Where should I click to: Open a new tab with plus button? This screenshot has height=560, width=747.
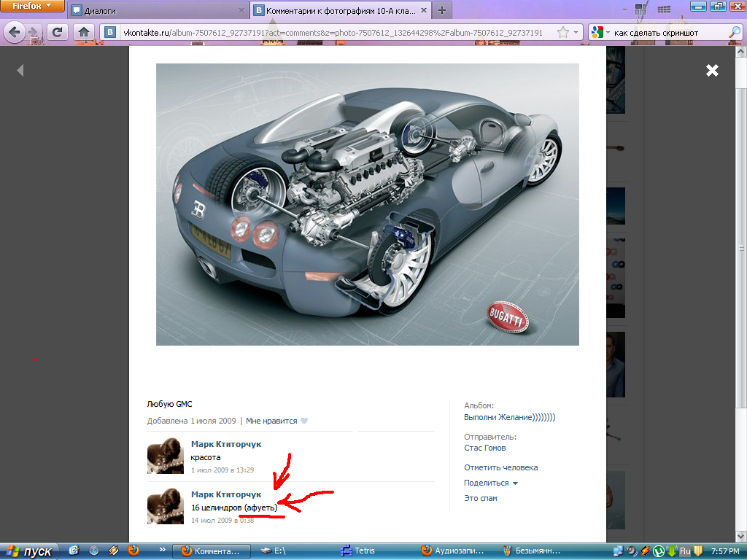442,10
